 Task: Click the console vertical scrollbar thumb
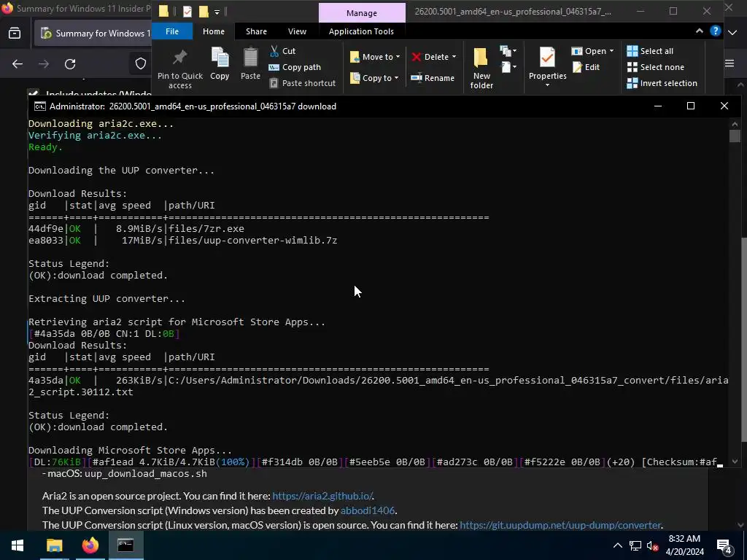click(734, 136)
